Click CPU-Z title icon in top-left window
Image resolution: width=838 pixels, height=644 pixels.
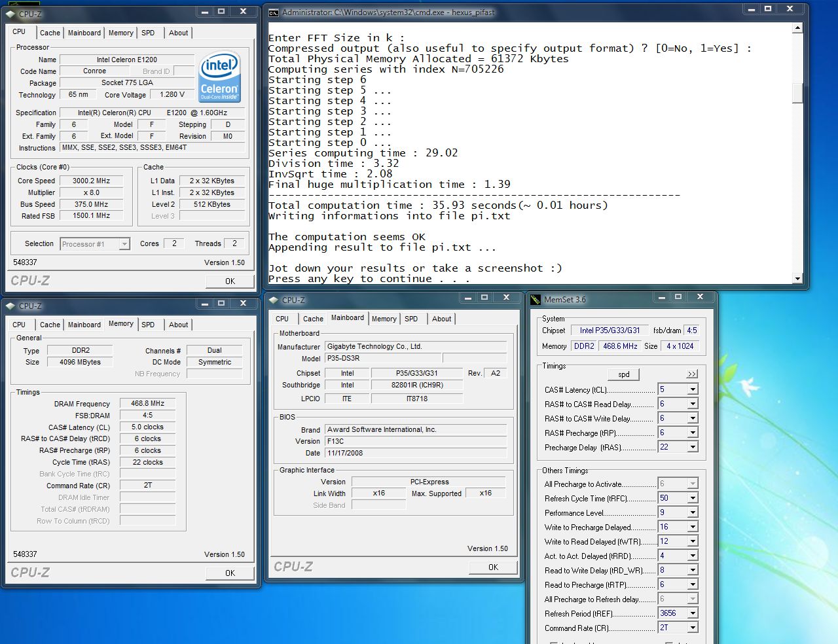10,14
